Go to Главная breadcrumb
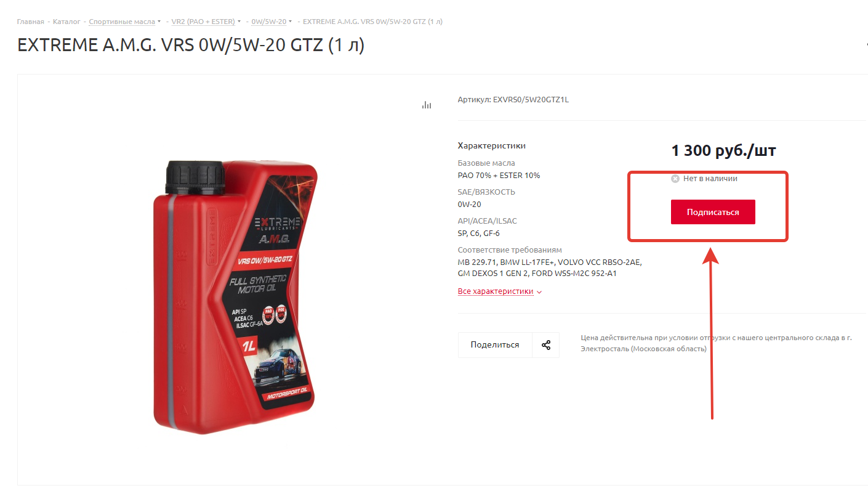This screenshot has height=496, width=868. [30, 22]
